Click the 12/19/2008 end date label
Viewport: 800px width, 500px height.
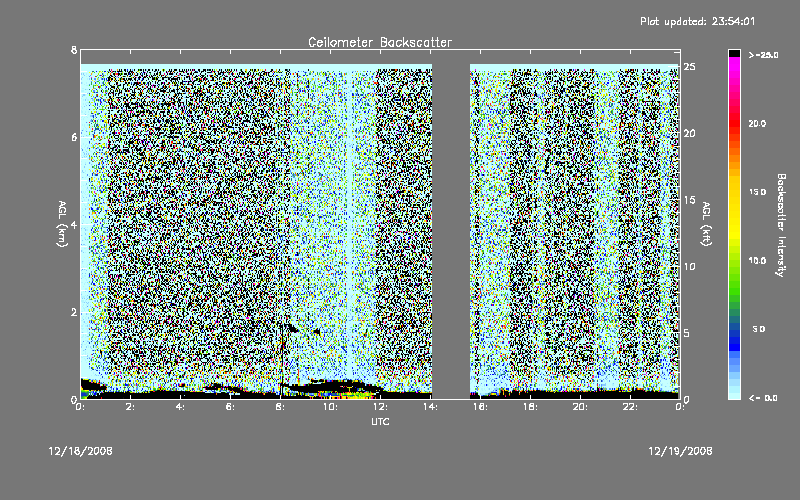click(680, 451)
